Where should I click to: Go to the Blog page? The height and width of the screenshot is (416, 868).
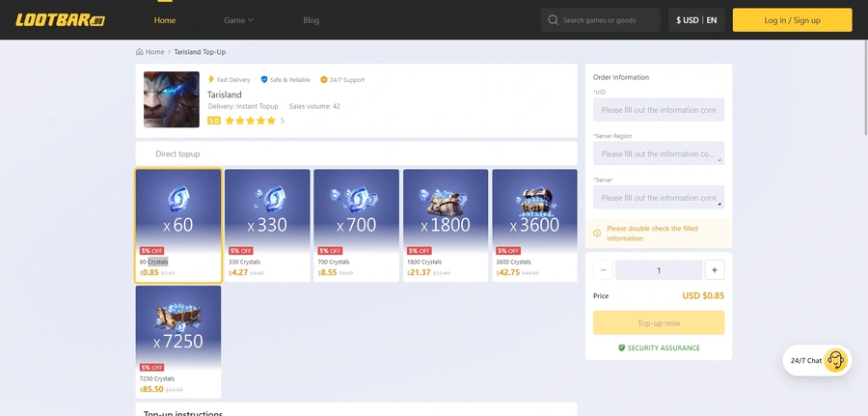(312, 20)
